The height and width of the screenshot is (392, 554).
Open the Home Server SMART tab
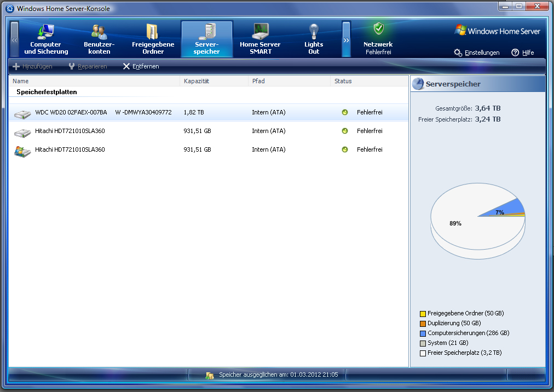(x=260, y=39)
